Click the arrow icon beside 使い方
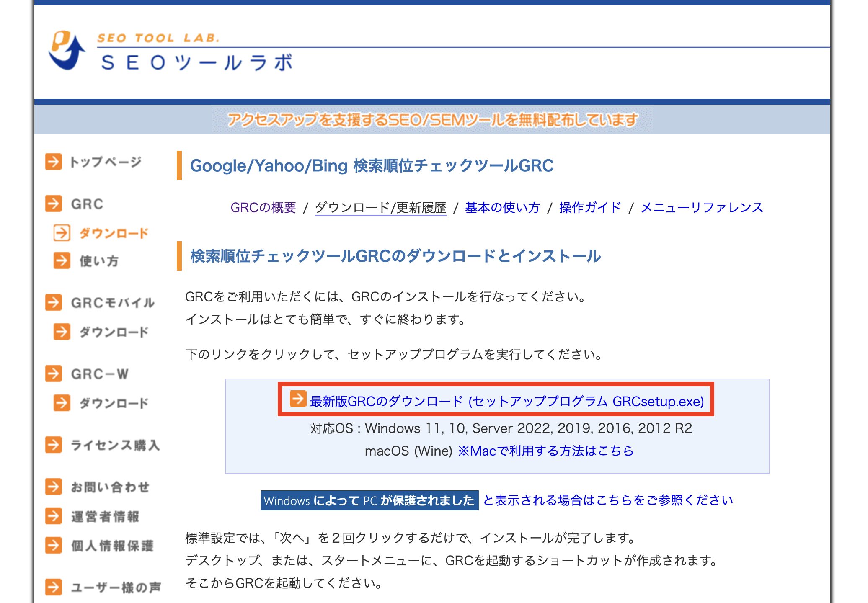868x603 pixels. click(x=62, y=260)
